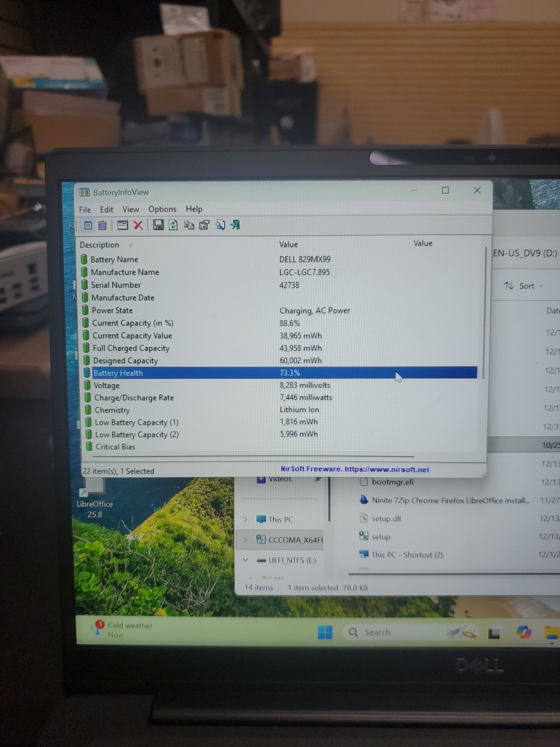Viewport: 560px width, 747px height.
Task: Click the taskbar Search box
Action: click(x=411, y=632)
